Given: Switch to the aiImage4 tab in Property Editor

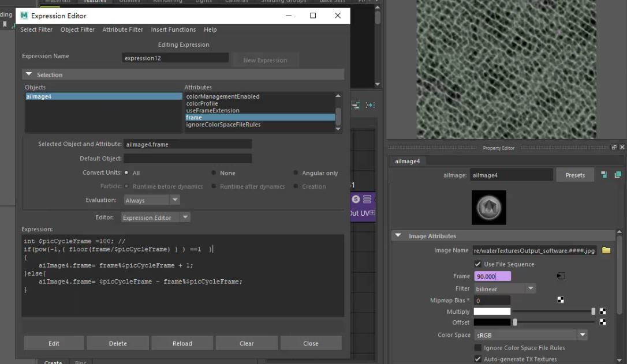Looking at the screenshot, I should [408, 161].
